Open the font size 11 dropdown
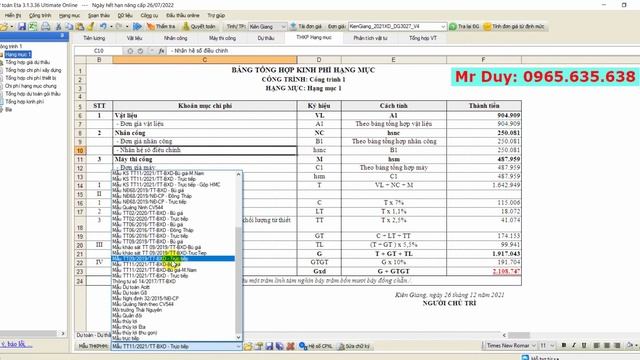This screenshot has height=360, width=640. coord(547,346)
